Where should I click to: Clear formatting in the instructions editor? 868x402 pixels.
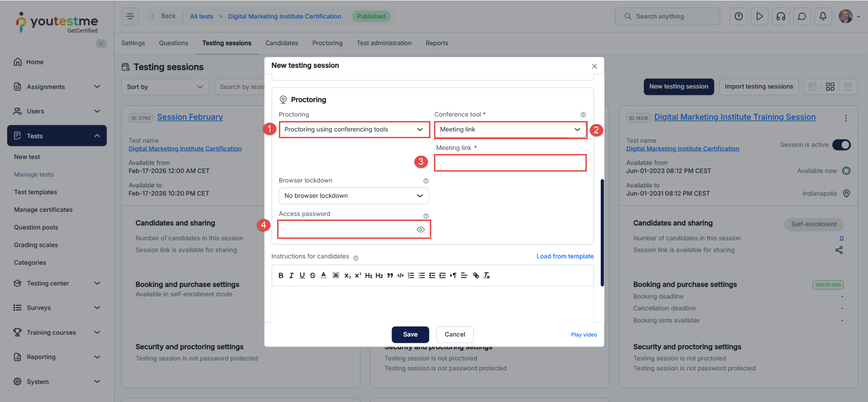point(486,276)
